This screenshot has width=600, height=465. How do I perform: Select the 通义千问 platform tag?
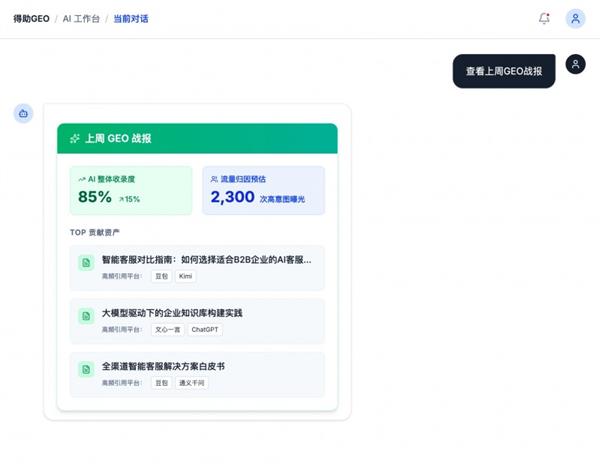click(191, 382)
